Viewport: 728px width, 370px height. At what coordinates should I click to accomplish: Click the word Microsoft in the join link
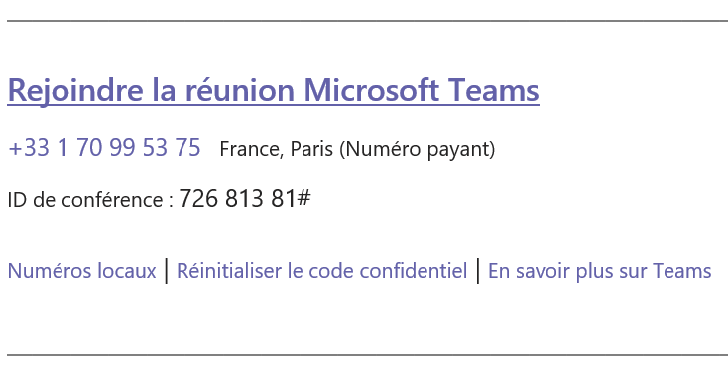pyautogui.click(x=370, y=90)
